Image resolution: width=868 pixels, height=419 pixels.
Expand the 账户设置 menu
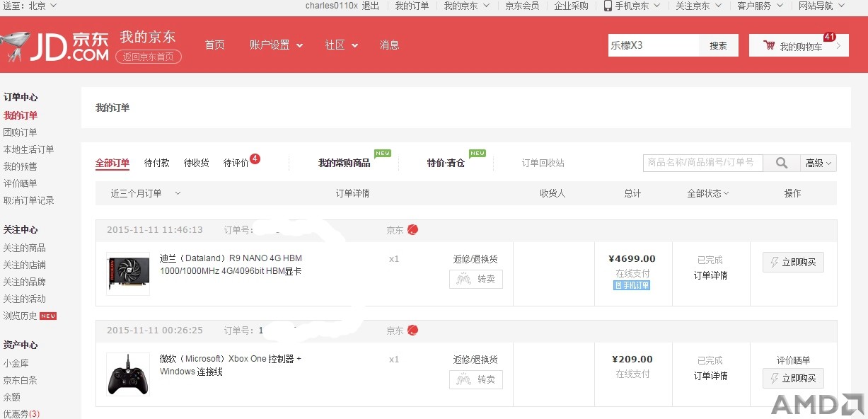[x=276, y=45]
